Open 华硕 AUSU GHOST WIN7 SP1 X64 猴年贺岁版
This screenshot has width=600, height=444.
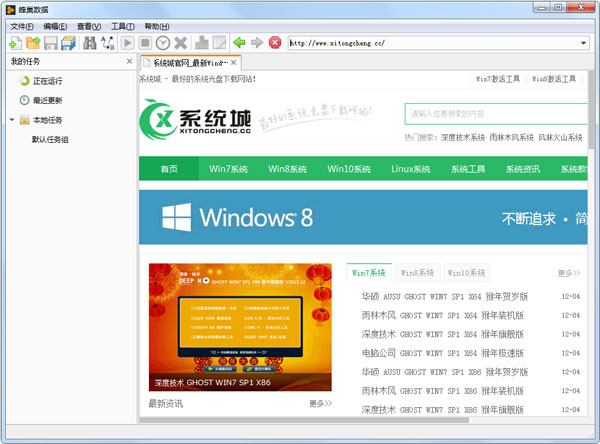445,296
